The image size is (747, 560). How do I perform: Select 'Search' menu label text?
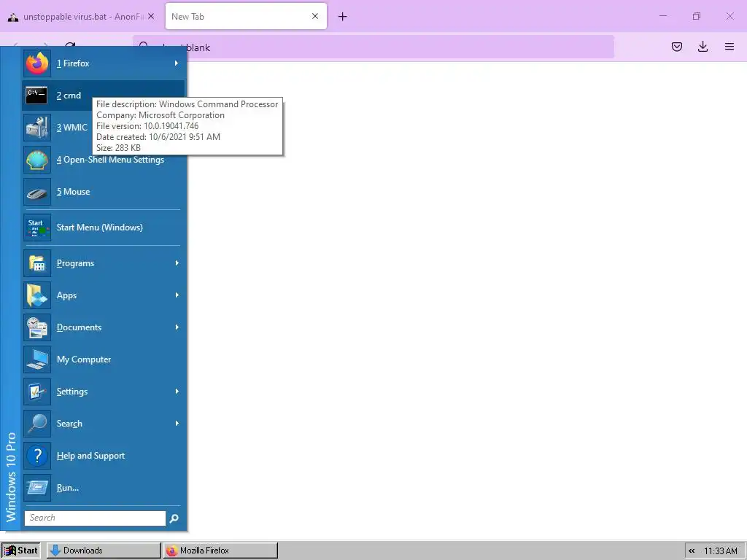(x=69, y=424)
